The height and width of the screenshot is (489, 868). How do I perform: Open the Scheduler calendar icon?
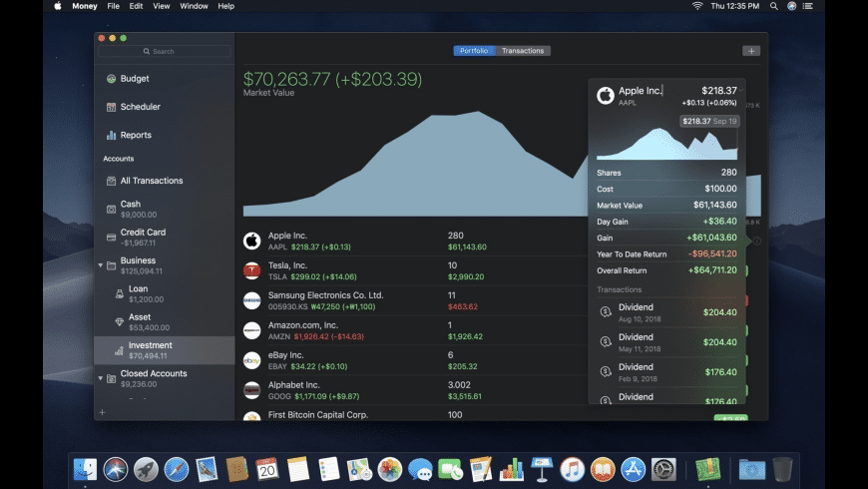112,107
